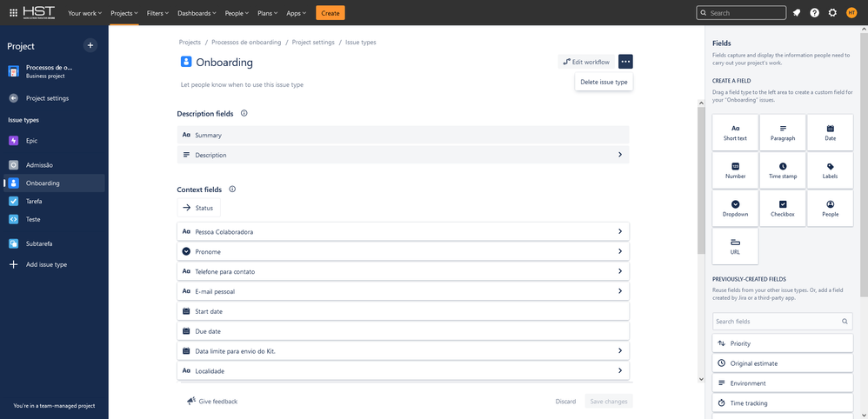Viewport: 868px width, 419px height.
Task: Select the Epic issue type icon
Action: click(14, 141)
